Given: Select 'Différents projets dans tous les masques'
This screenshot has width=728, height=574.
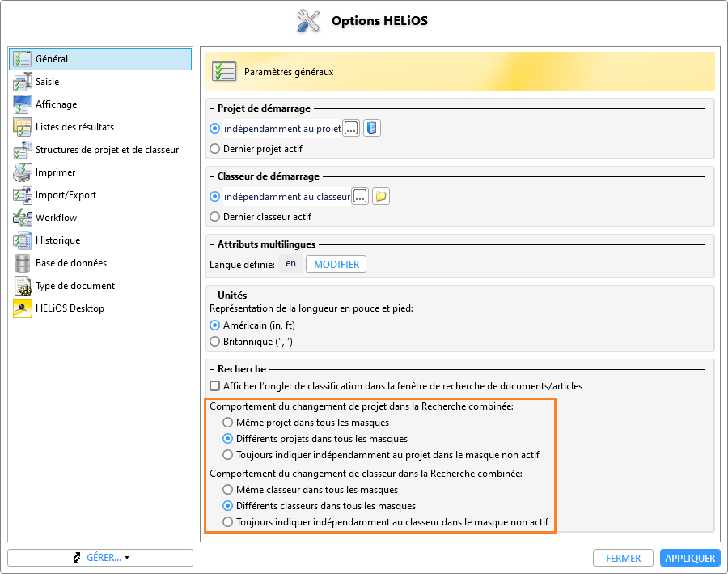Looking at the screenshot, I should tap(227, 439).
